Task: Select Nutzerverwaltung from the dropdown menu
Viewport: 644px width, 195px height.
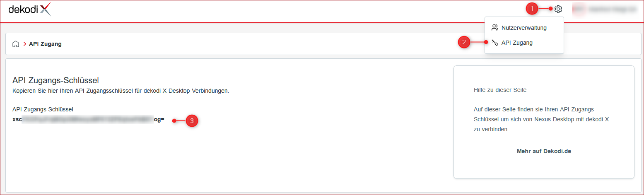Action: [524, 28]
